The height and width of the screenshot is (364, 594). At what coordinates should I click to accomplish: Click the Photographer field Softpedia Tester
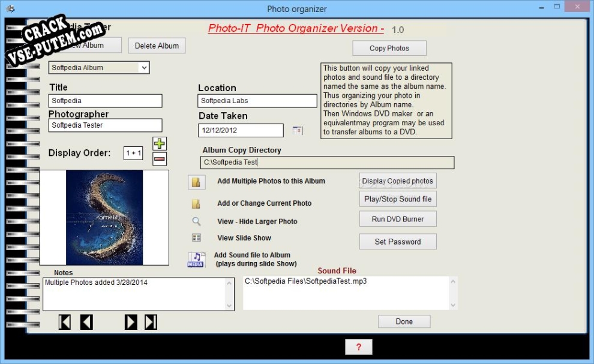[106, 125]
